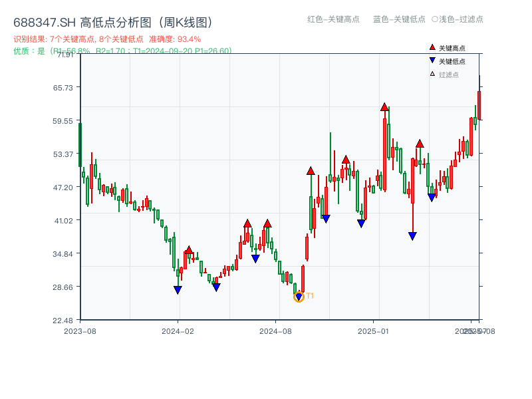Image resolution: width=532 pixels, height=399 pixels.
Task: Click the final blue key-low marker near 45
Action: click(432, 198)
